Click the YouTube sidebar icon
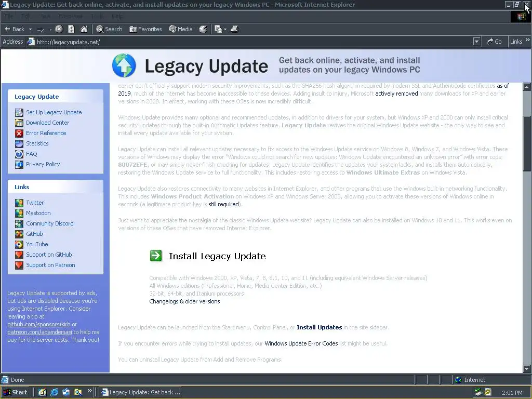The width and height of the screenshot is (532, 399). pos(19,244)
